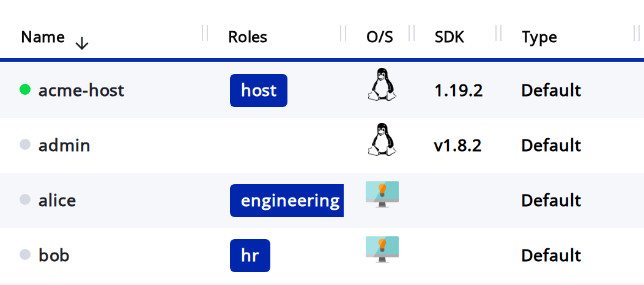The width and height of the screenshot is (644, 285).
Task: Open the bob identity
Action: click(54, 255)
